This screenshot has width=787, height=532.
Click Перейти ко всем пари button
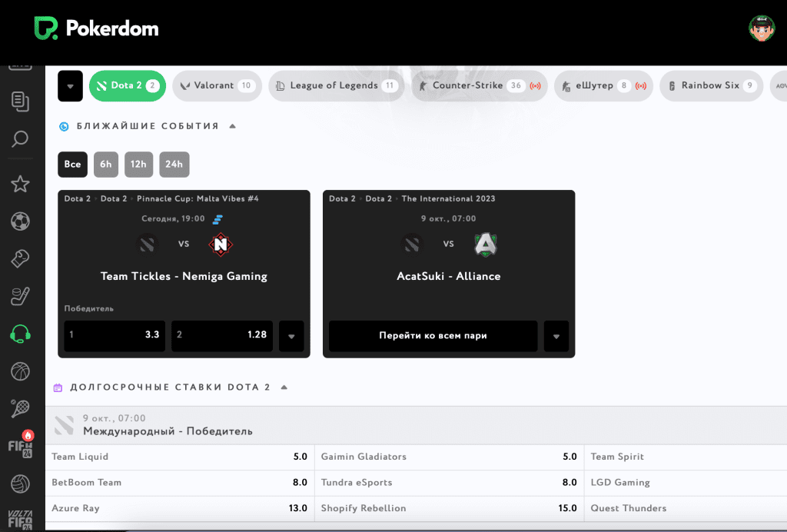(x=433, y=336)
